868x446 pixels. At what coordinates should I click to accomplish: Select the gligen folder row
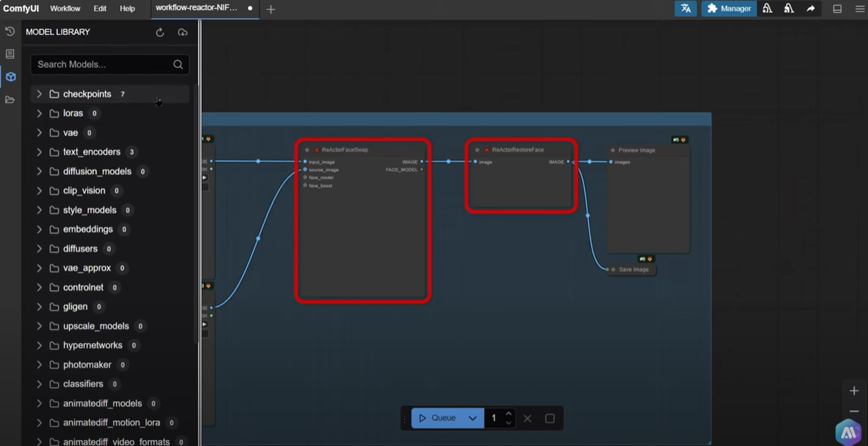pos(110,307)
